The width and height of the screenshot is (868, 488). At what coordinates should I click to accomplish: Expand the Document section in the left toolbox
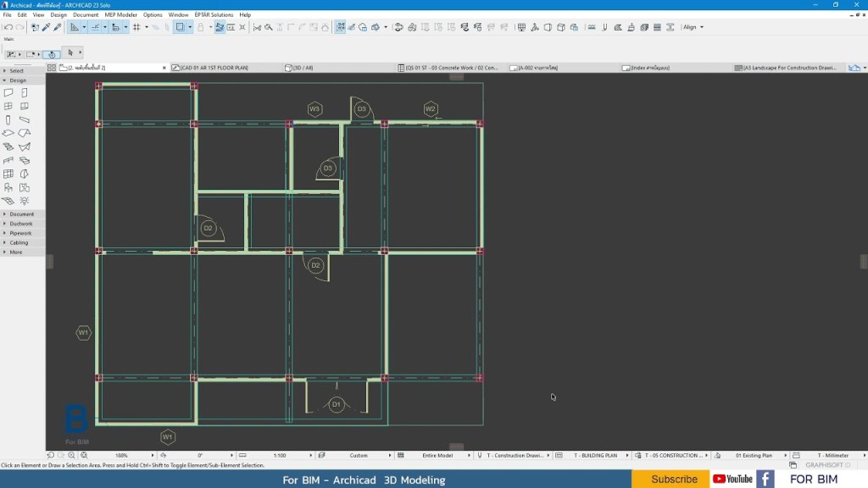point(21,214)
